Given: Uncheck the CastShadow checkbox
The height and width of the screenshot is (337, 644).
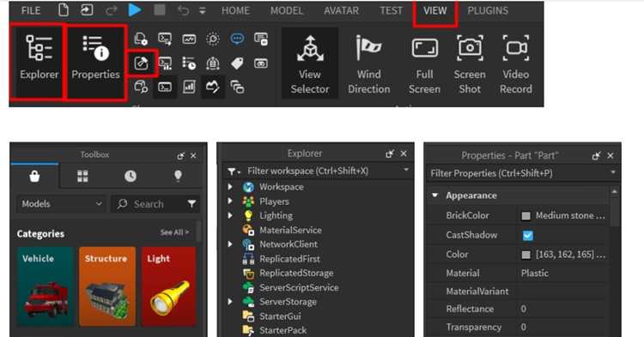Looking at the screenshot, I should pyautogui.click(x=528, y=235).
